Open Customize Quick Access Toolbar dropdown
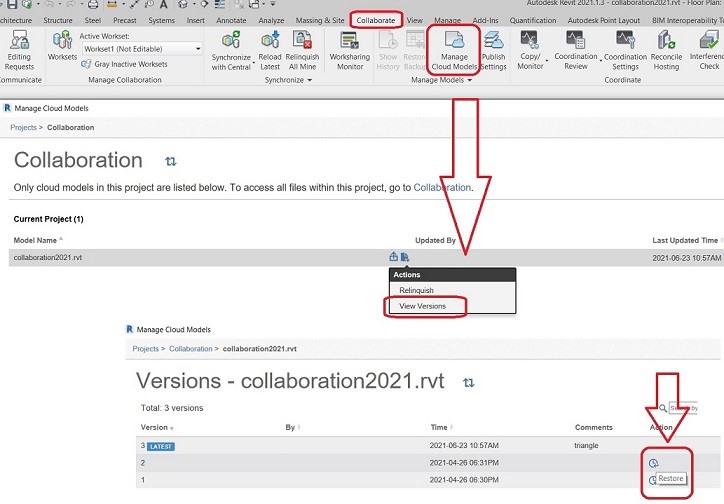 point(273,4)
